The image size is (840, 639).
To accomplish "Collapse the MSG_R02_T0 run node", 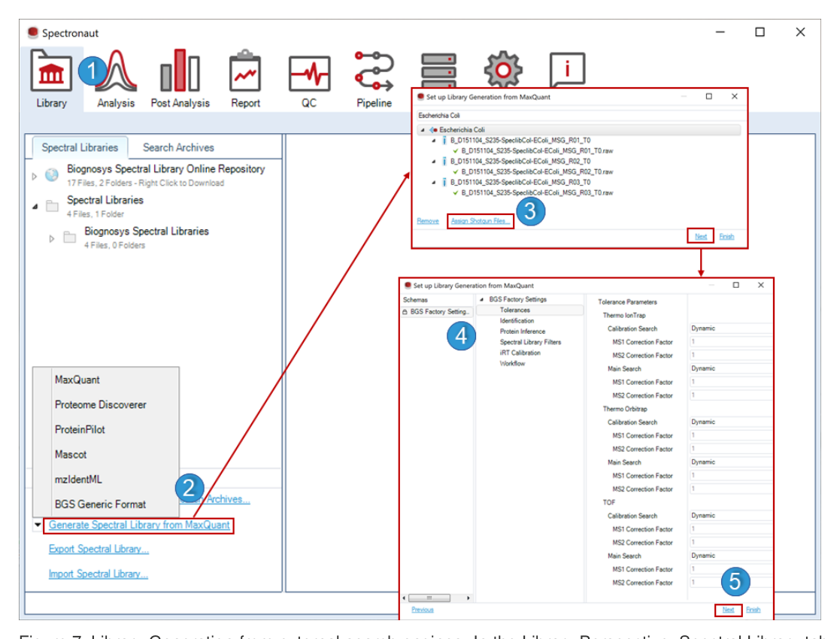I will (x=433, y=162).
